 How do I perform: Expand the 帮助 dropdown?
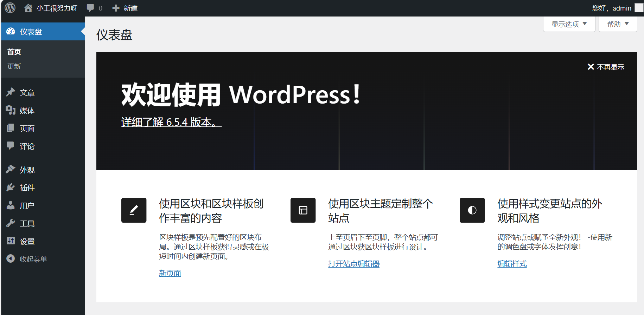pyautogui.click(x=618, y=24)
